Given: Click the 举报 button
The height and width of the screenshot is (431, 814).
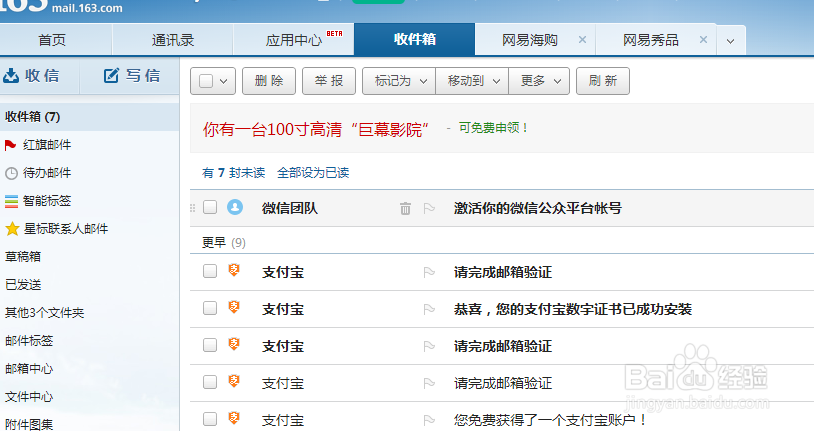Looking at the screenshot, I should point(329,81).
